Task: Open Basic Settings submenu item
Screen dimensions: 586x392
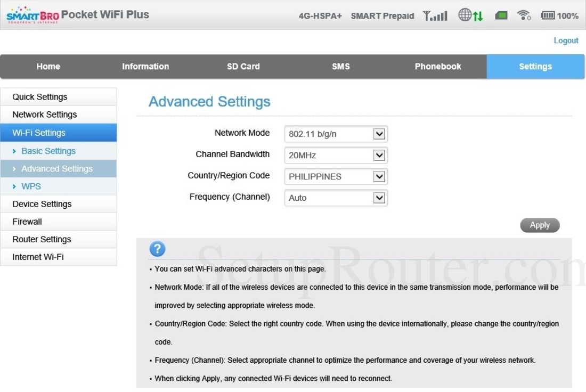Action: [x=58, y=151]
